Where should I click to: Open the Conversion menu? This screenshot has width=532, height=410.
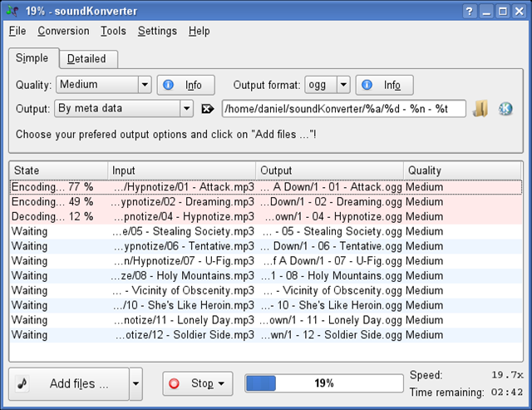click(x=63, y=31)
